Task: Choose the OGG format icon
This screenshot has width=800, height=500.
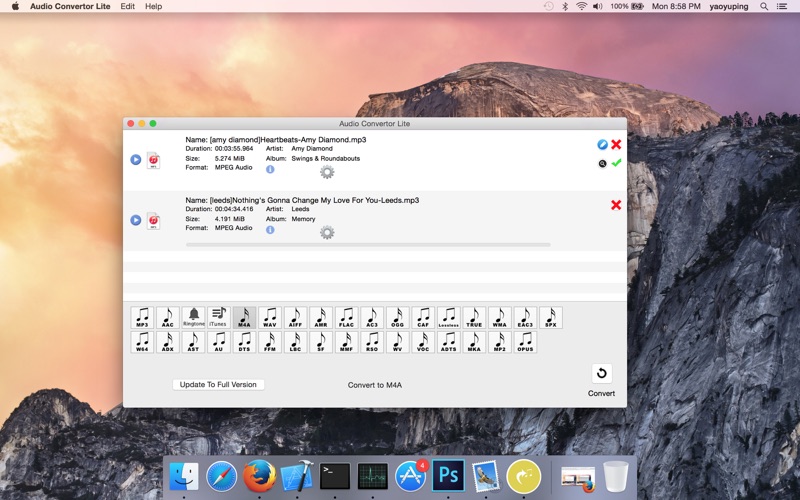Action: click(x=397, y=317)
